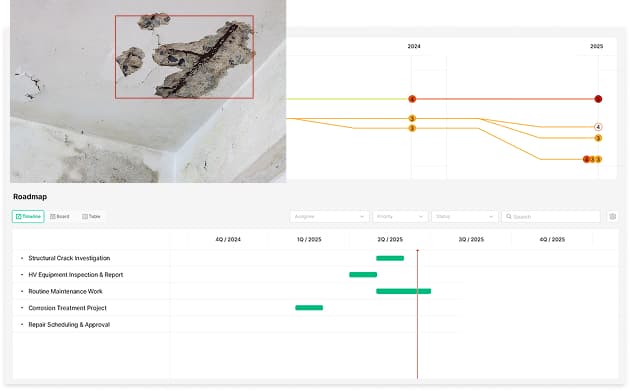This screenshot has height=391, width=630.
Task: Click the 1Q / 2025 column header
Action: (309, 239)
